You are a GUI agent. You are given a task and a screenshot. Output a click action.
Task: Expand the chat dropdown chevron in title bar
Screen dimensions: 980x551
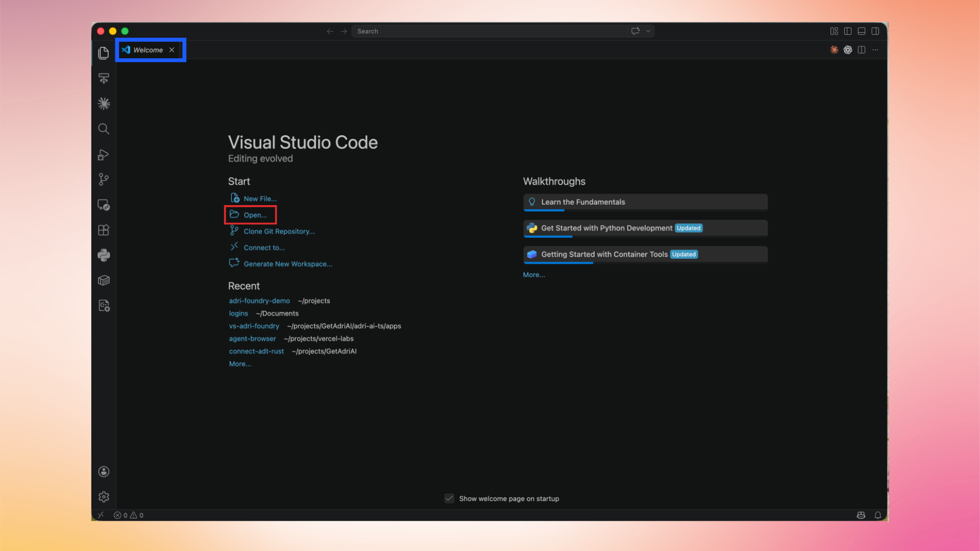[648, 31]
